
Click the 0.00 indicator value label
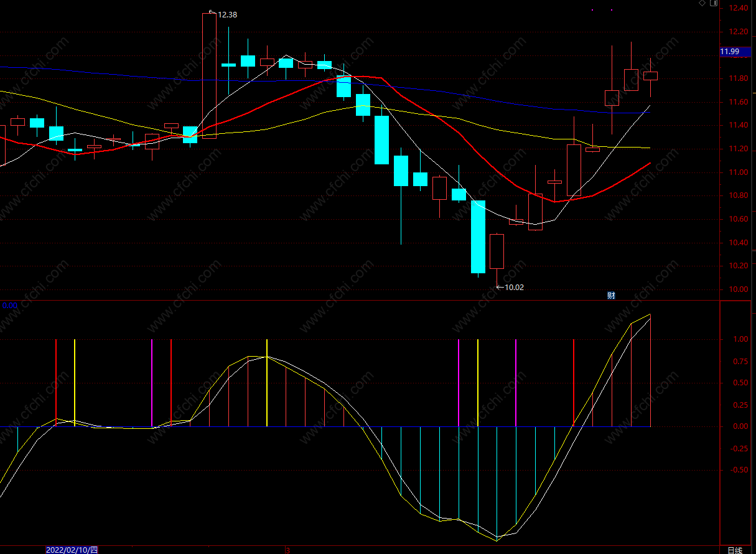click(9, 306)
